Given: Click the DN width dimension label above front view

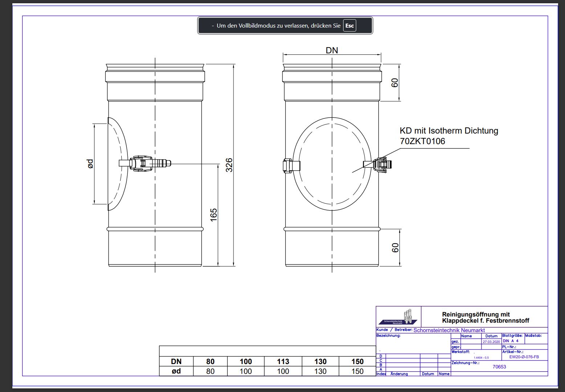Looking at the screenshot, I should click(332, 50).
